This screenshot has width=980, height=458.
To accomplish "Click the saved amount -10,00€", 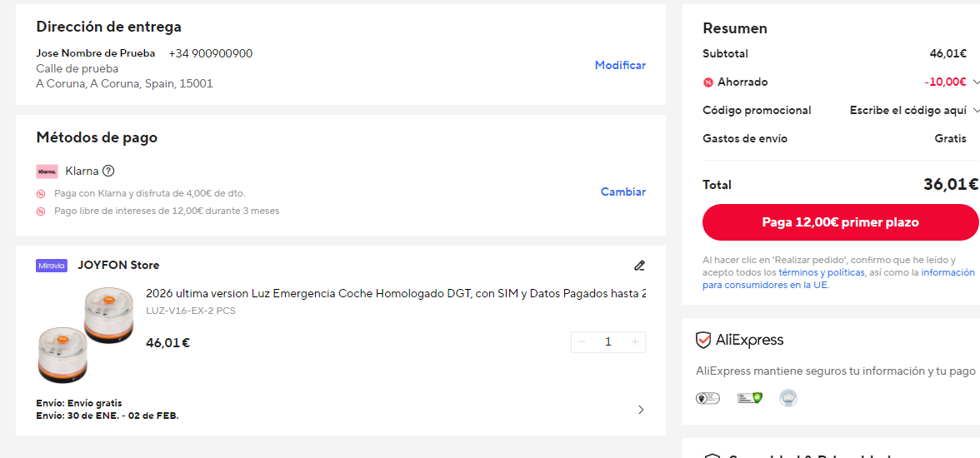I will click(x=945, y=82).
